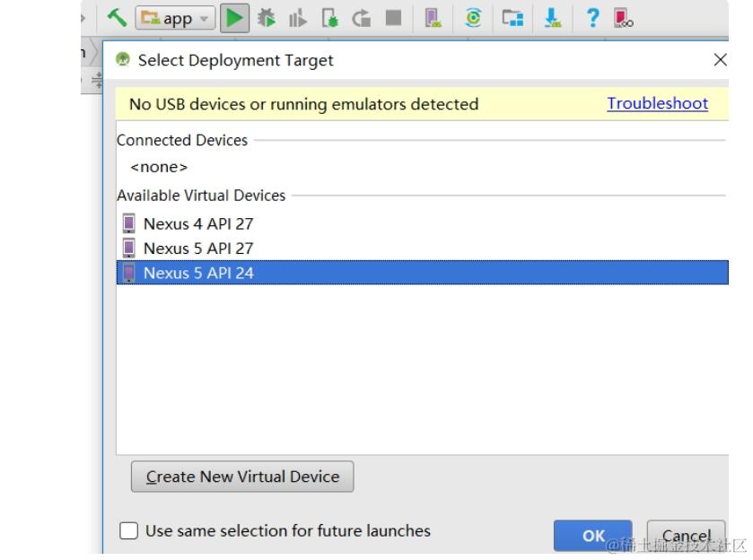
Task: Click the Nexus 5 API 24 phone icon
Action: [x=128, y=272]
